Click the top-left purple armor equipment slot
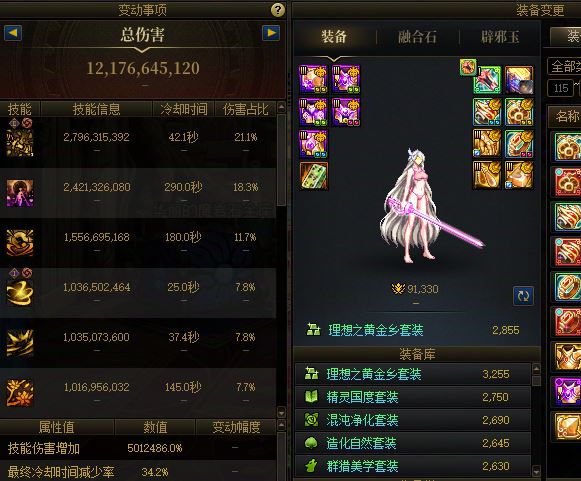 [313, 79]
